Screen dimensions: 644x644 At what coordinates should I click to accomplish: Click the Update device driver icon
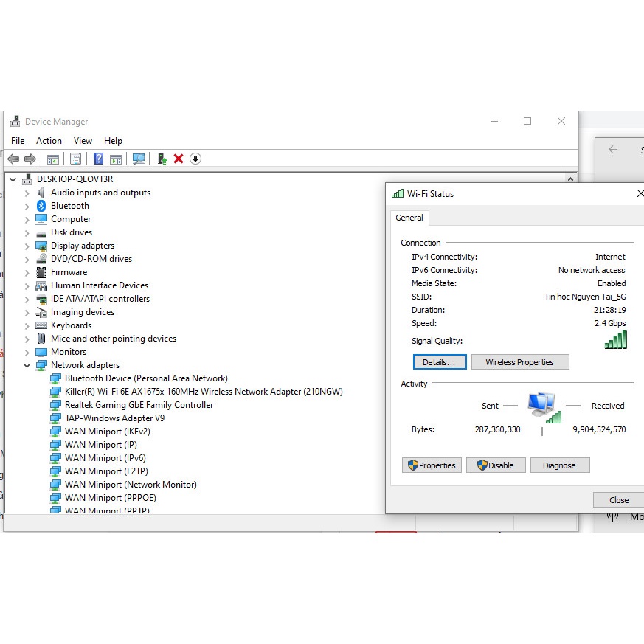click(162, 159)
